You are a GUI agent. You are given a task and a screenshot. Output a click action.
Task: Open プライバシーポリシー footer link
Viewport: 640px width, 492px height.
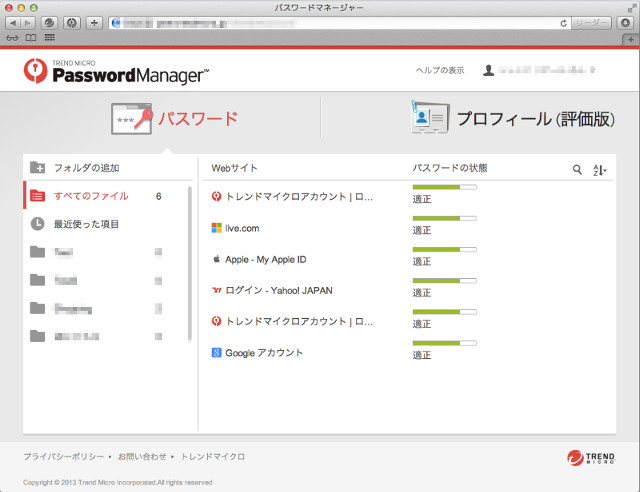coord(64,456)
